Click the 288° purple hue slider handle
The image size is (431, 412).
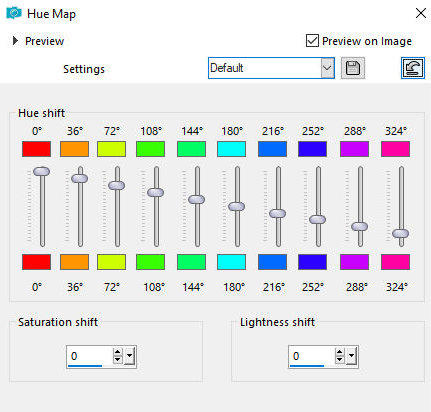[359, 227]
